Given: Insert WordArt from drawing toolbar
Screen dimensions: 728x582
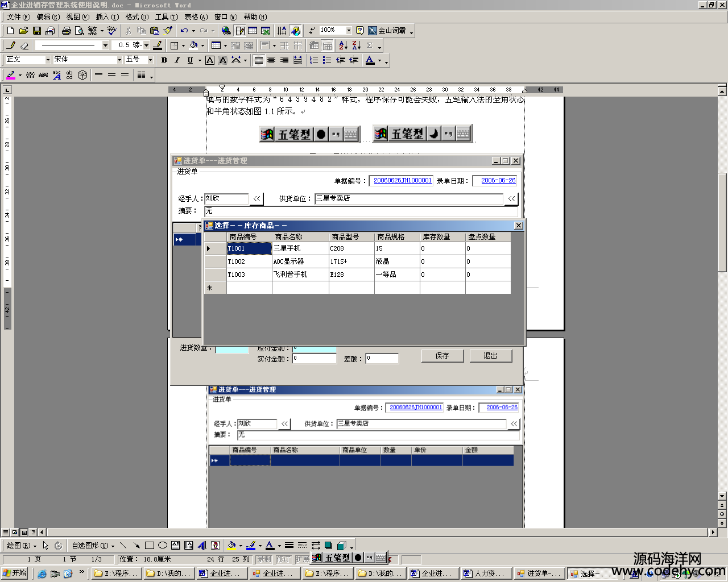Looking at the screenshot, I should pos(202,546).
